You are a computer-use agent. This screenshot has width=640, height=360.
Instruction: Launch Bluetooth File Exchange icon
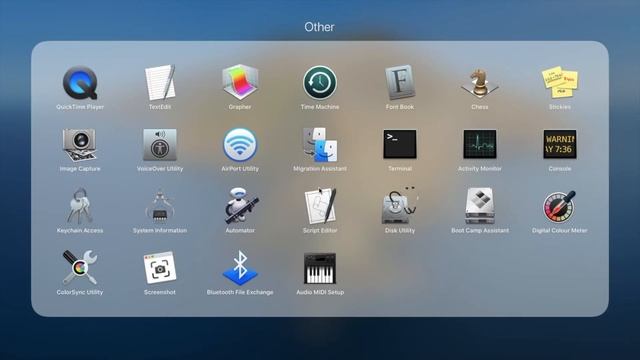(240, 268)
